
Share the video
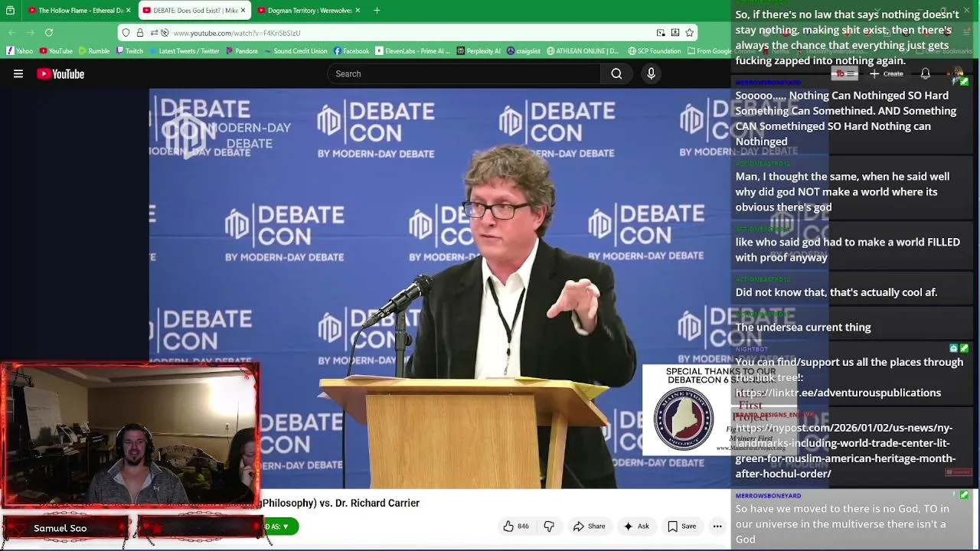pos(589,527)
